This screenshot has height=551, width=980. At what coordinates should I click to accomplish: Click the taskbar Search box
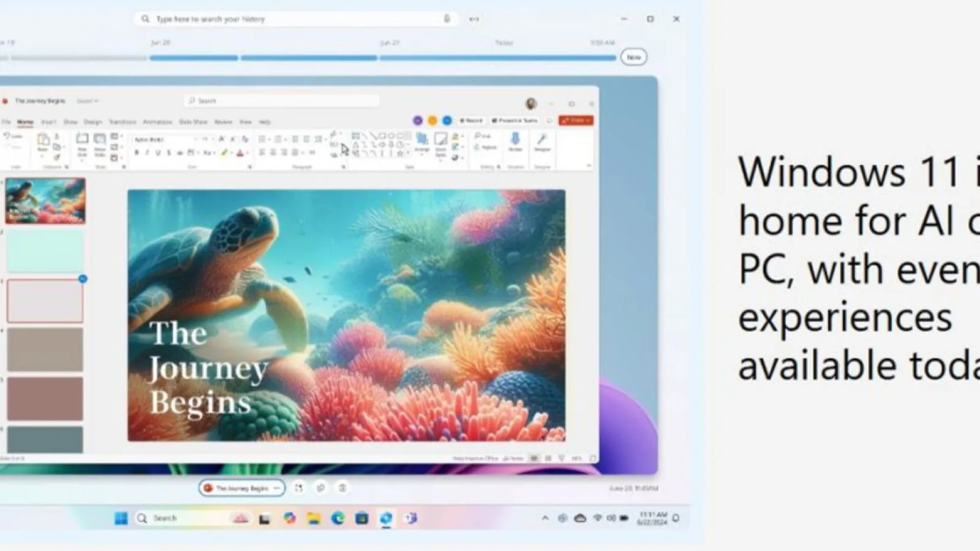tap(193, 519)
